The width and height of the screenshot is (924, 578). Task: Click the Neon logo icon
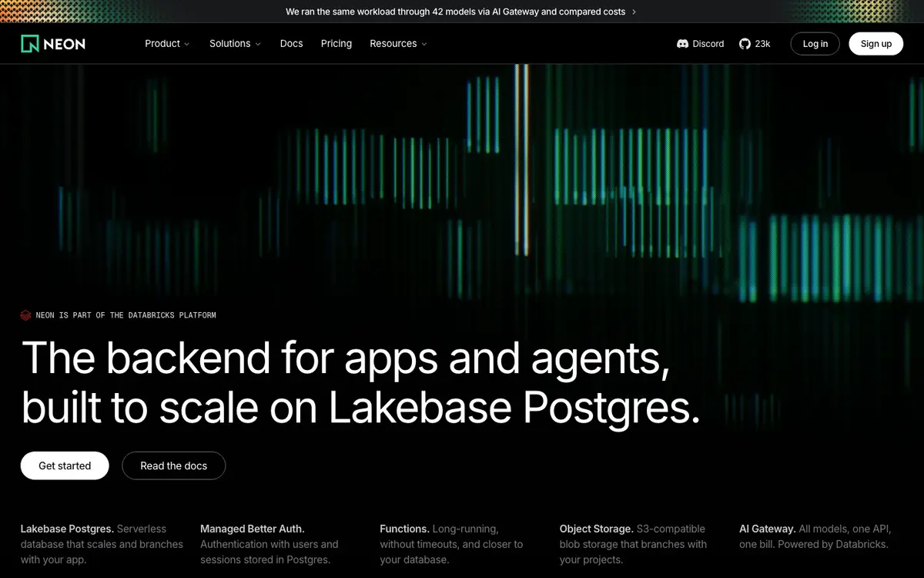point(29,44)
